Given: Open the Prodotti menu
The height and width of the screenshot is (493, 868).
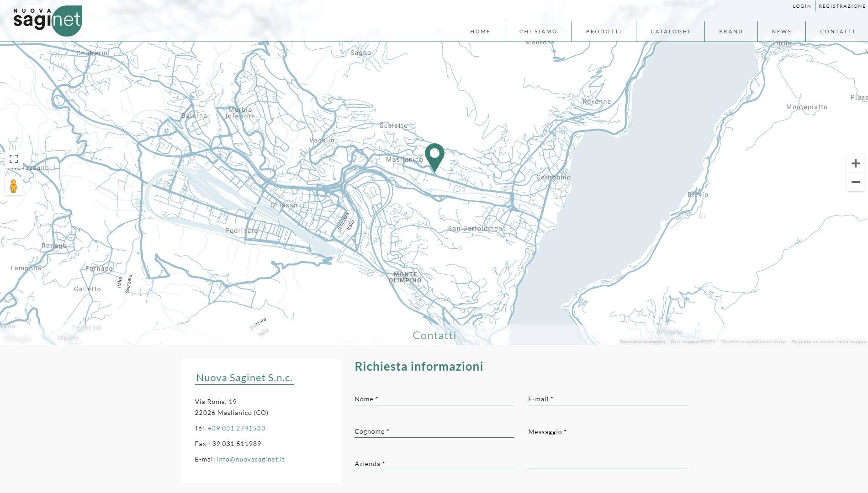Looking at the screenshot, I should [603, 31].
